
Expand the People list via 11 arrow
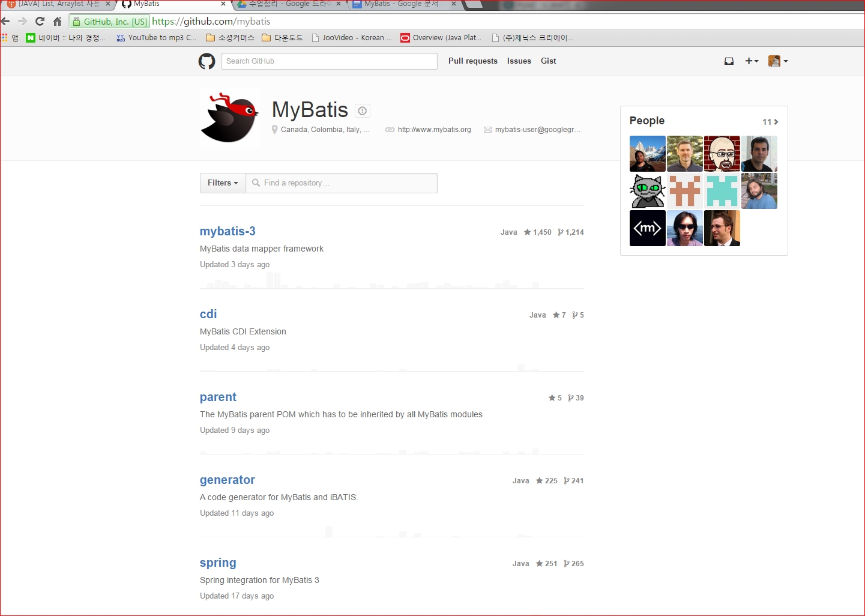770,122
